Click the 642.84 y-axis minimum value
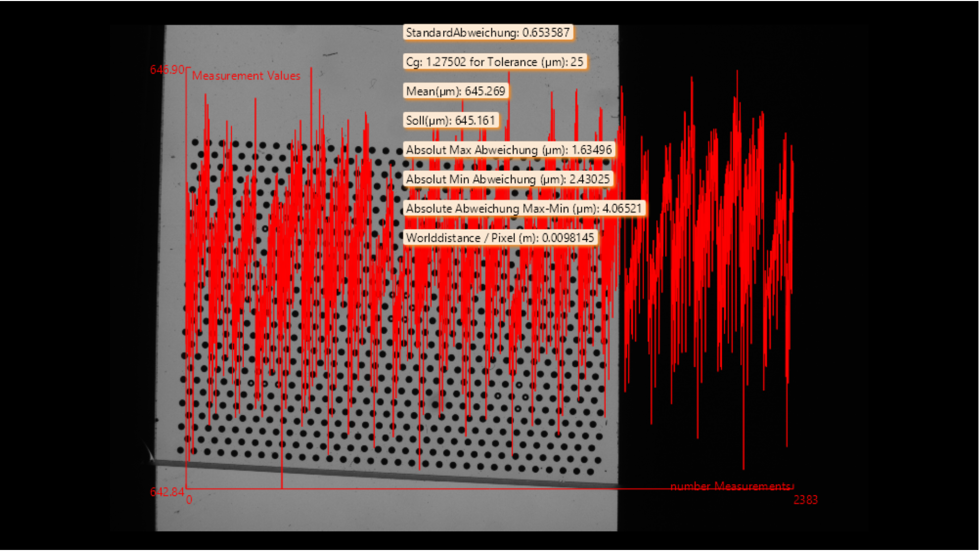The width and height of the screenshot is (980, 551). pyautogui.click(x=166, y=492)
